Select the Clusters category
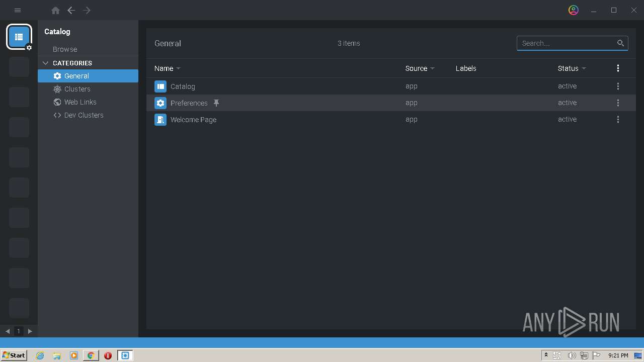This screenshot has width=644, height=362. (x=88, y=89)
